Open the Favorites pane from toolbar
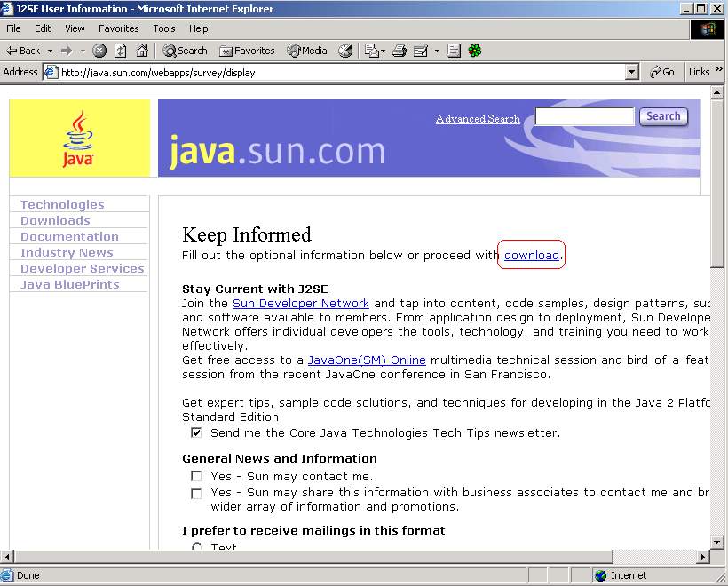This screenshot has height=586, width=728. tap(247, 51)
